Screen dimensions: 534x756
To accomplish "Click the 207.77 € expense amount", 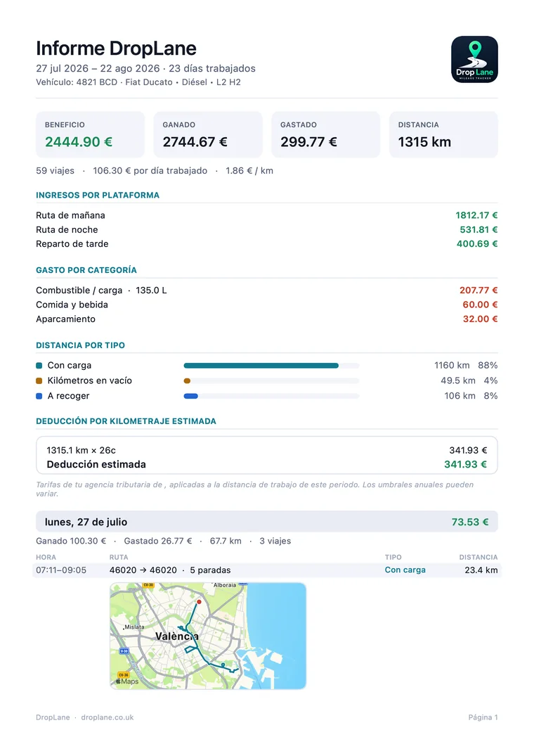I will 478,290.
